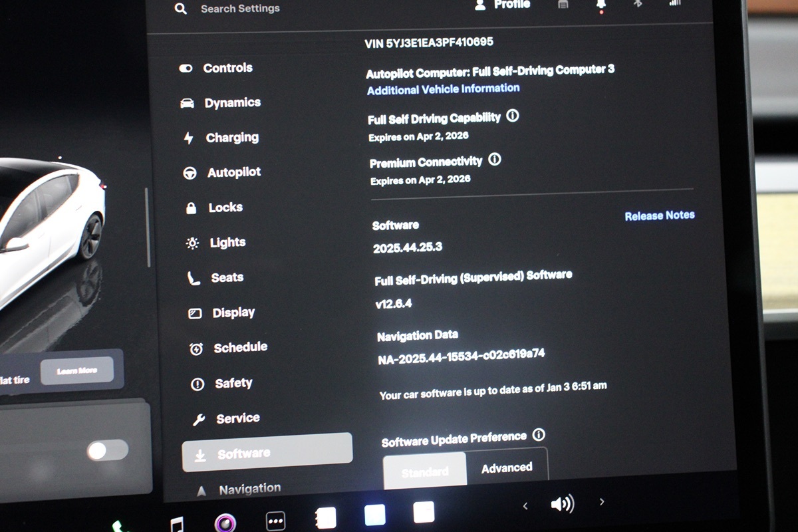Screen dimensions: 798x532
Task: Open the camera app in bottom bar
Action: 225,522
